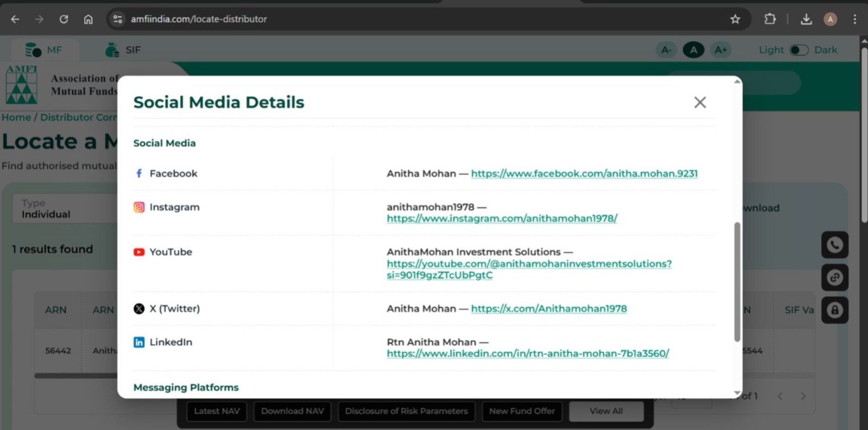Click the floating lock icon
This screenshot has height=430, width=868.
tap(834, 310)
